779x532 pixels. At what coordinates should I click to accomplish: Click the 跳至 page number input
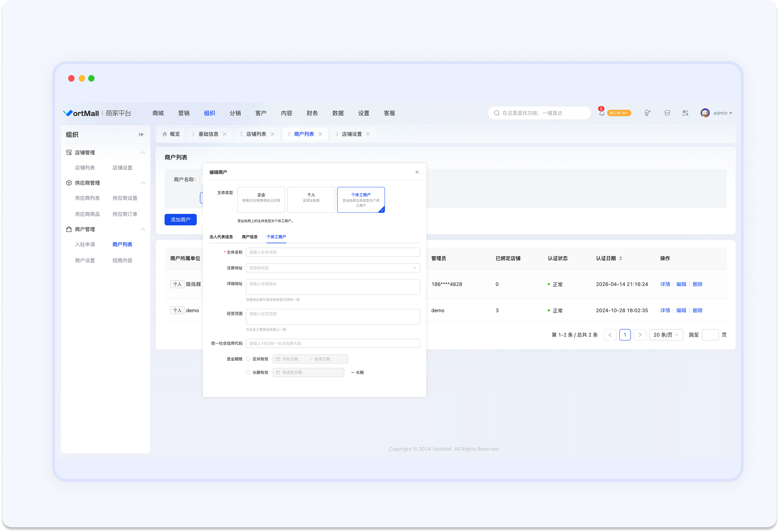[x=710, y=335]
